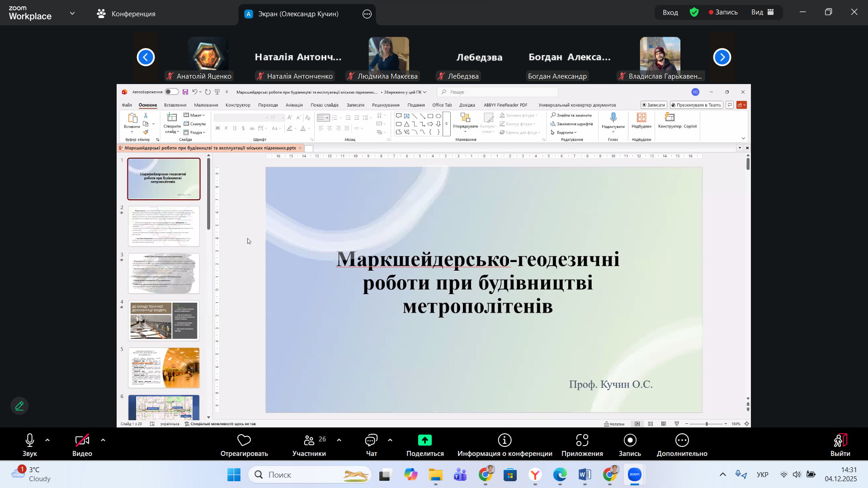Expand video options arrow beside Видео

(103, 440)
